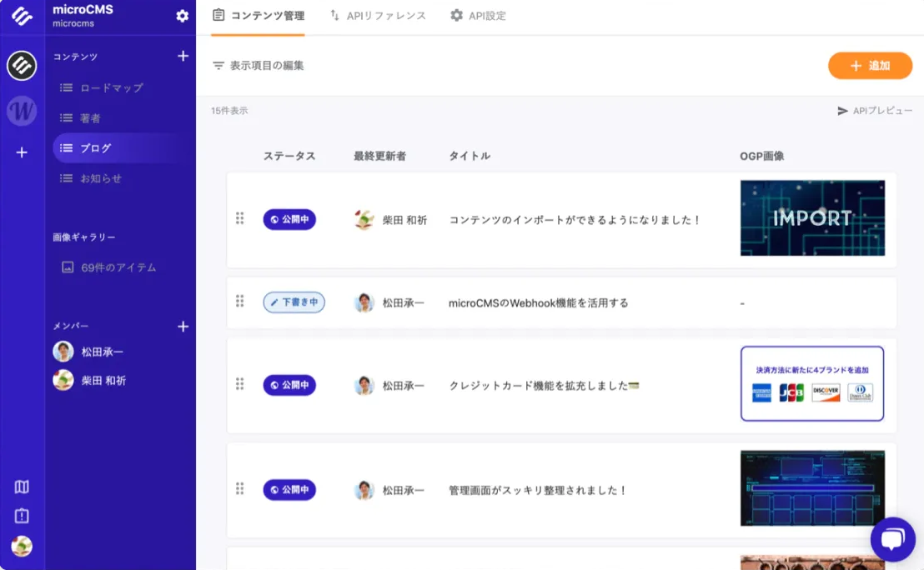Select お知らせ in the content list
The image size is (924, 570).
101,178
